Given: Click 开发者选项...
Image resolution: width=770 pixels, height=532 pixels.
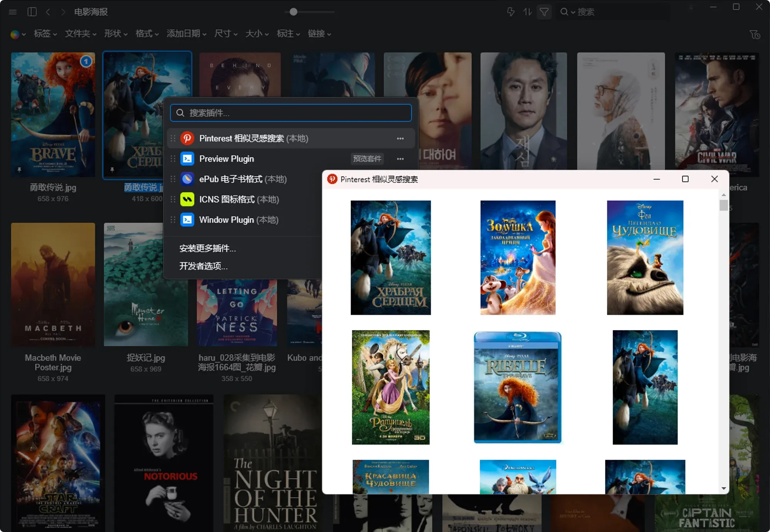Looking at the screenshot, I should pyautogui.click(x=203, y=266).
